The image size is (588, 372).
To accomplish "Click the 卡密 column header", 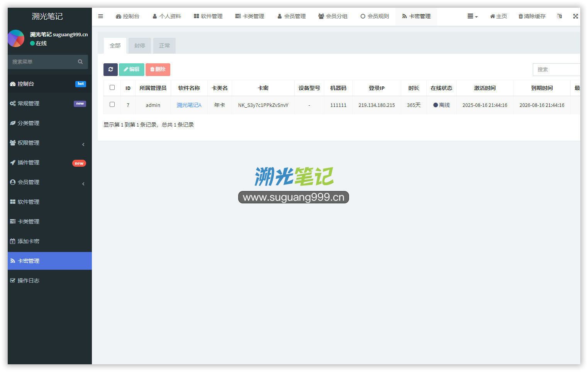I will pyautogui.click(x=263, y=88).
